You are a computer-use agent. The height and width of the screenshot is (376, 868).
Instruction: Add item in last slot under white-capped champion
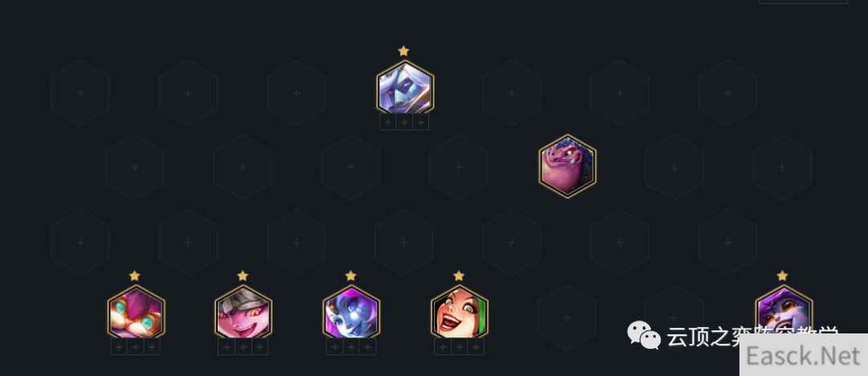260,347
